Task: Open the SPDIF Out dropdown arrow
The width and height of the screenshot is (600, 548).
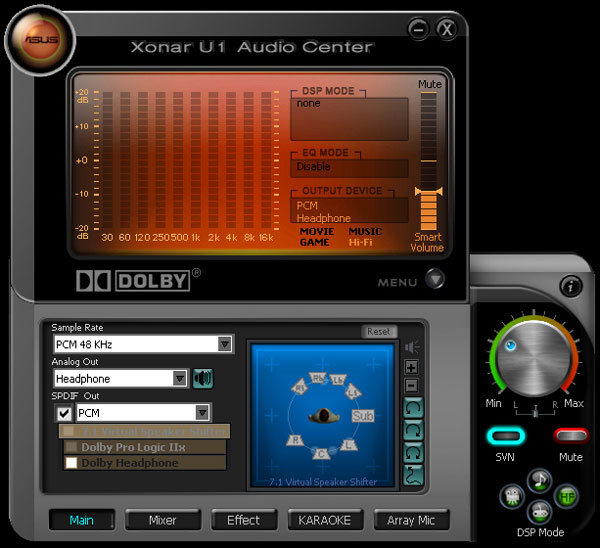Action: click(x=202, y=413)
